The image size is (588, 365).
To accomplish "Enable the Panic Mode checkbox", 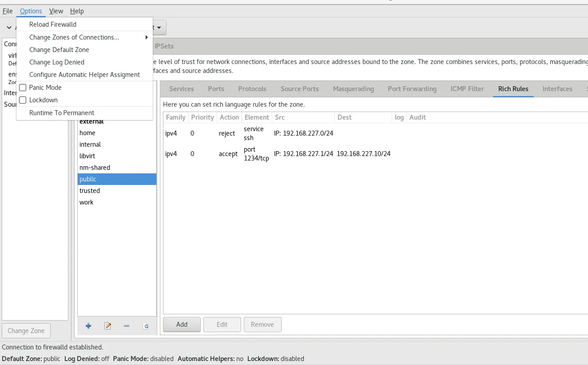I will tap(23, 88).
